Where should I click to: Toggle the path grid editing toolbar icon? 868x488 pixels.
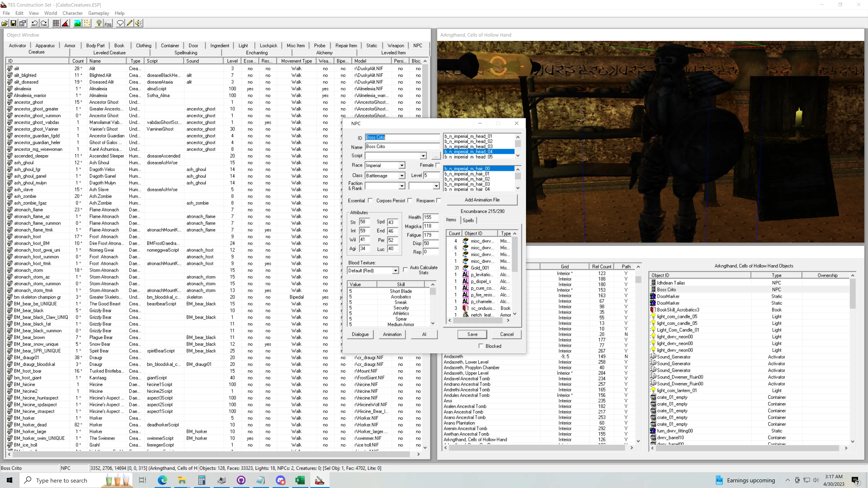87,23
